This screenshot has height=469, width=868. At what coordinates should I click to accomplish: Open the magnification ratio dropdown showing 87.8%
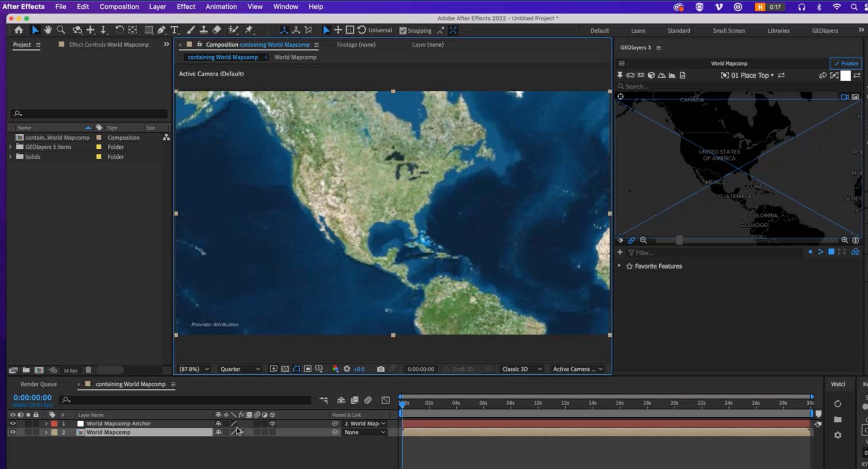[194, 369]
